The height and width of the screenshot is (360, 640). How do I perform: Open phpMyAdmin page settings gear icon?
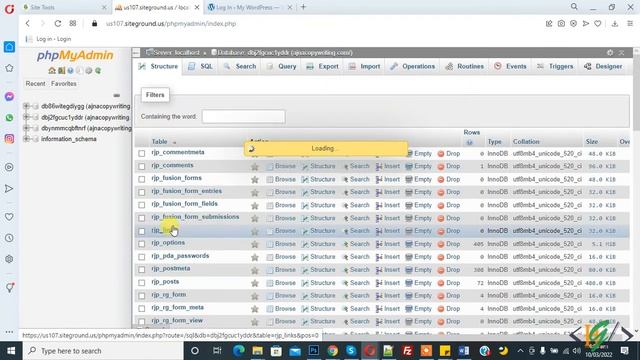pyautogui.click(x=610, y=53)
